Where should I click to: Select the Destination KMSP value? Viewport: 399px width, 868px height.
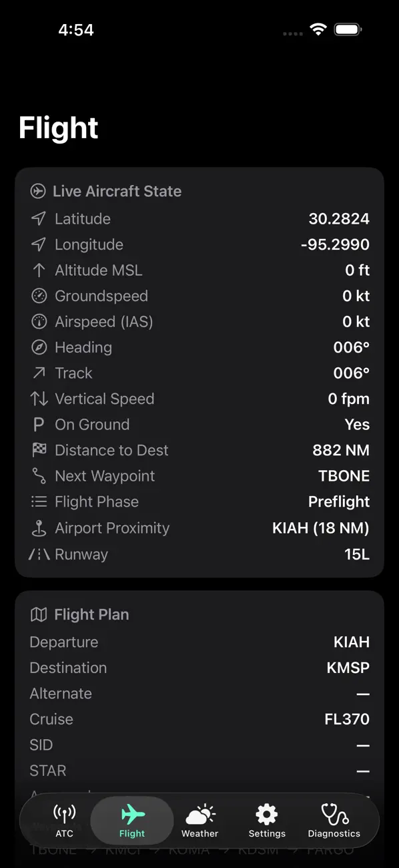point(348,668)
